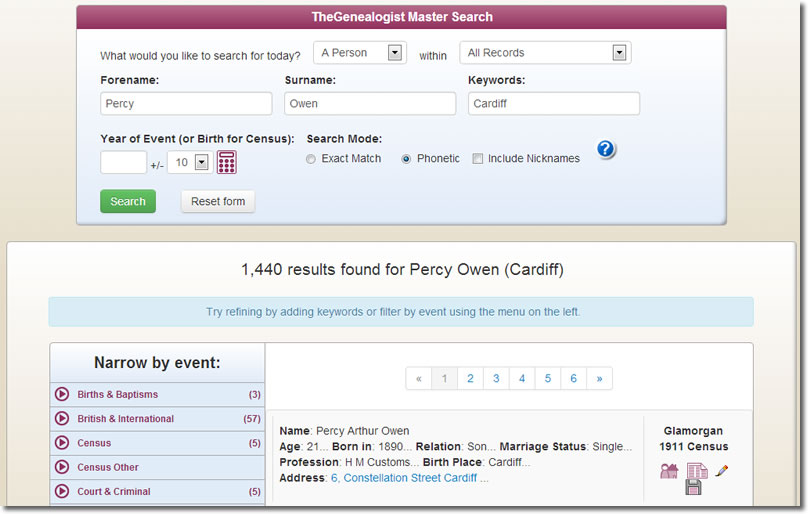Open the A Person search type dropdown

(x=360, y=53)
